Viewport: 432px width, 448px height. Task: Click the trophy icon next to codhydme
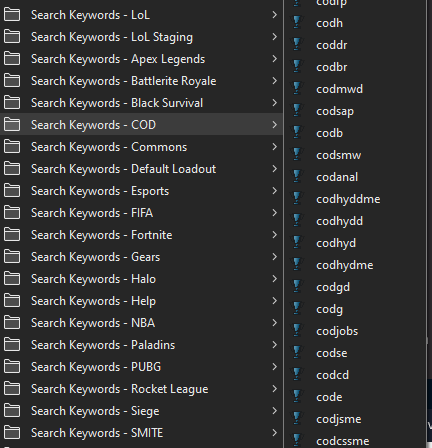[x=297, y=265]
